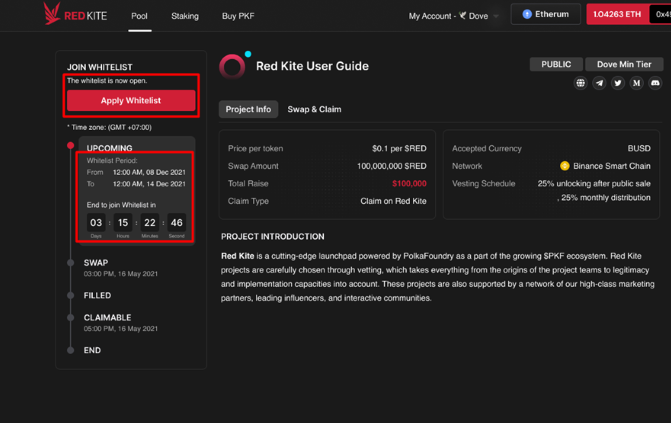
Task: Click the Red Kite User Guide title
Action: (x=312, y=66)
